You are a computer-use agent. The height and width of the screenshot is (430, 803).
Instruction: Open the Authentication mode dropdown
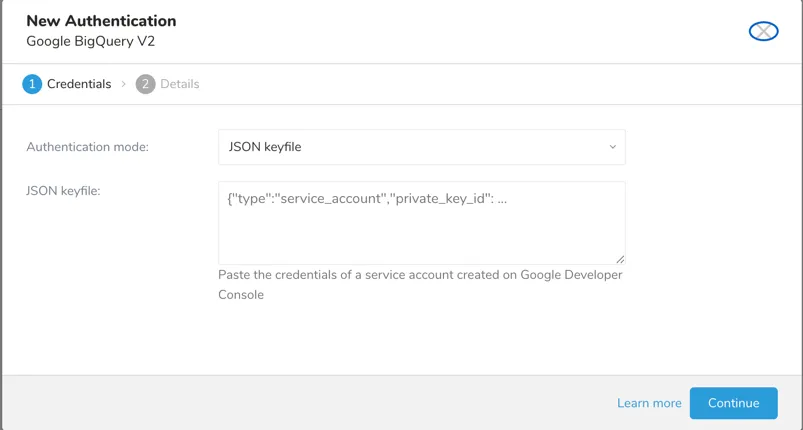[x=421, y=147]
